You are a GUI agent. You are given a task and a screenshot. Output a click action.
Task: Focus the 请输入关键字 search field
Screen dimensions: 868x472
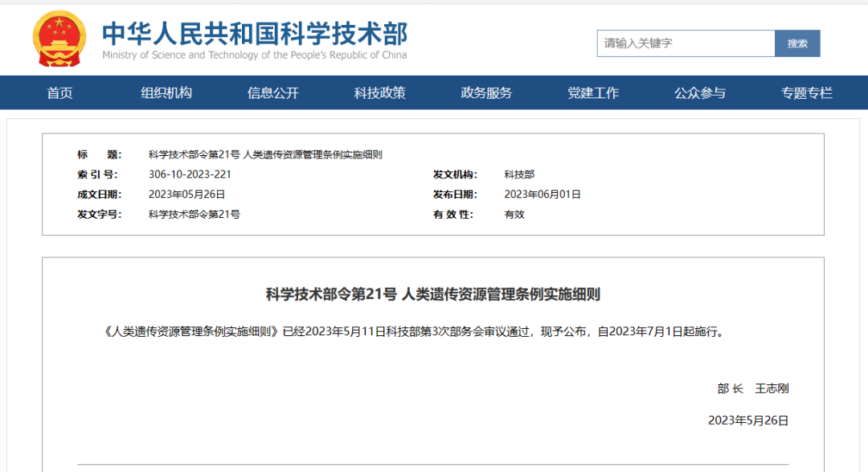point(685,43)
